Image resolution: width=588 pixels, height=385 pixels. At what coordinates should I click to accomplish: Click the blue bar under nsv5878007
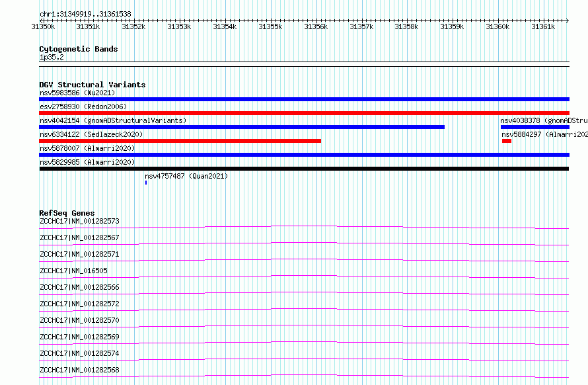coord(304,155)
